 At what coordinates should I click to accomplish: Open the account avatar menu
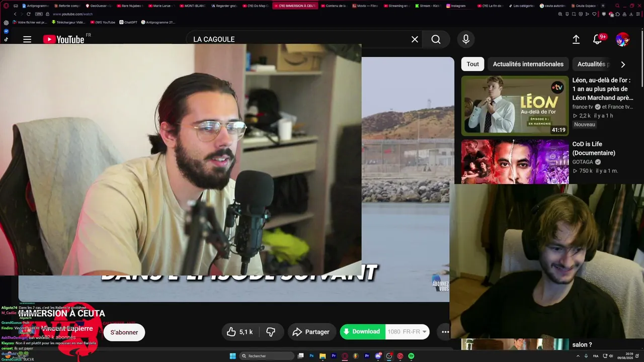click(622, 39)
